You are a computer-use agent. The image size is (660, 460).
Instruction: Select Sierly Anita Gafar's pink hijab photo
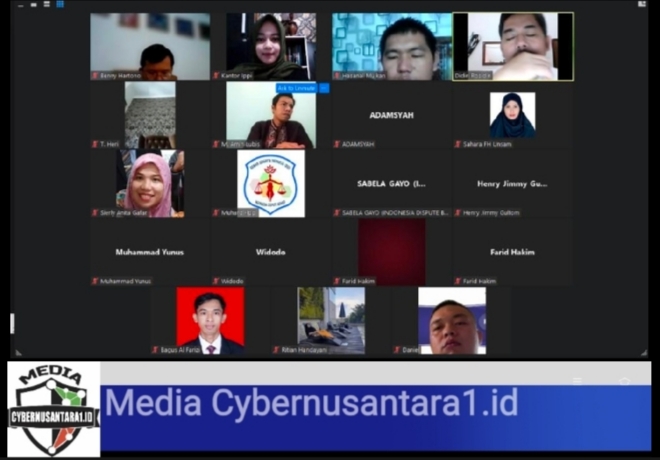click(150, 183)
